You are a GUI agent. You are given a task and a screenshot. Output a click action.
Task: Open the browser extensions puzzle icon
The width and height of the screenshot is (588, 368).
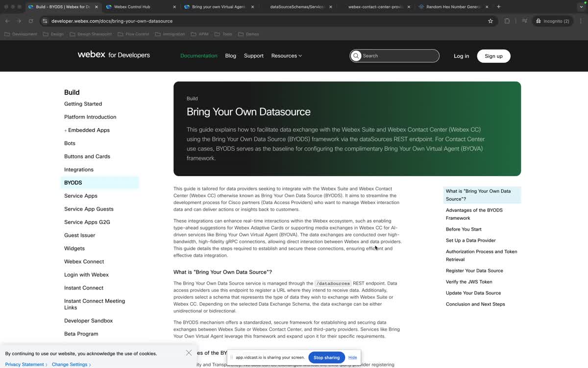coord(507,21)
